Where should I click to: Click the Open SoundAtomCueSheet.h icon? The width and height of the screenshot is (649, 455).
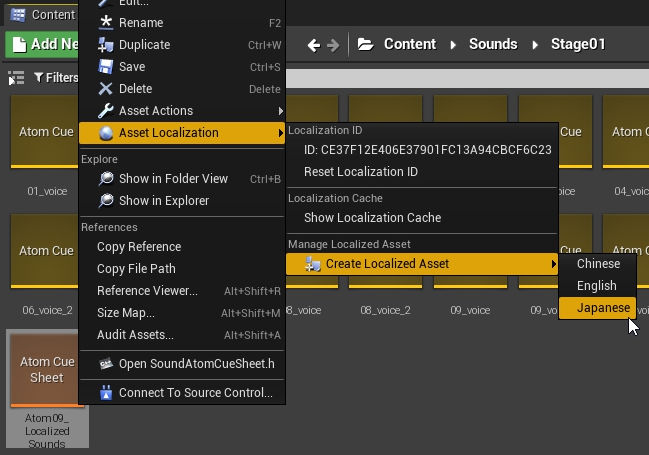[106, 363]
